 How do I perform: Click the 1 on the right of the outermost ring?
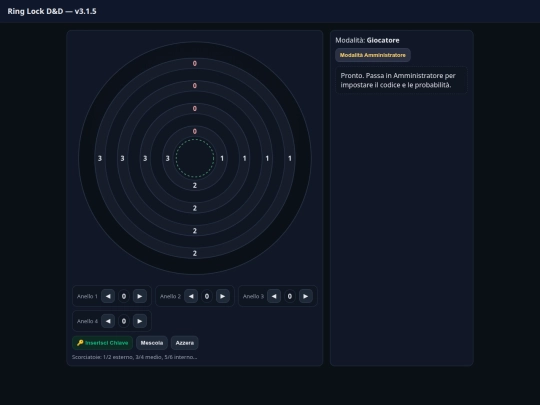pos(290,158)
